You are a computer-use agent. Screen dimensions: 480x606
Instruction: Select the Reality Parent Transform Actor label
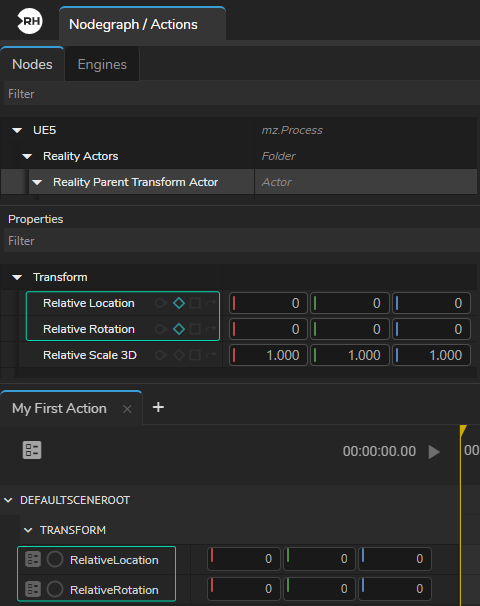135,182
